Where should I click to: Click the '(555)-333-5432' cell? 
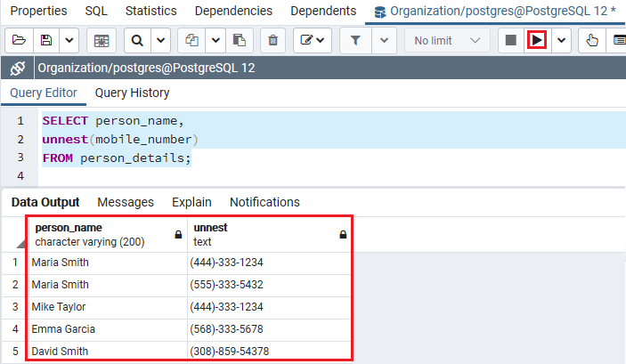click(270, 285)
